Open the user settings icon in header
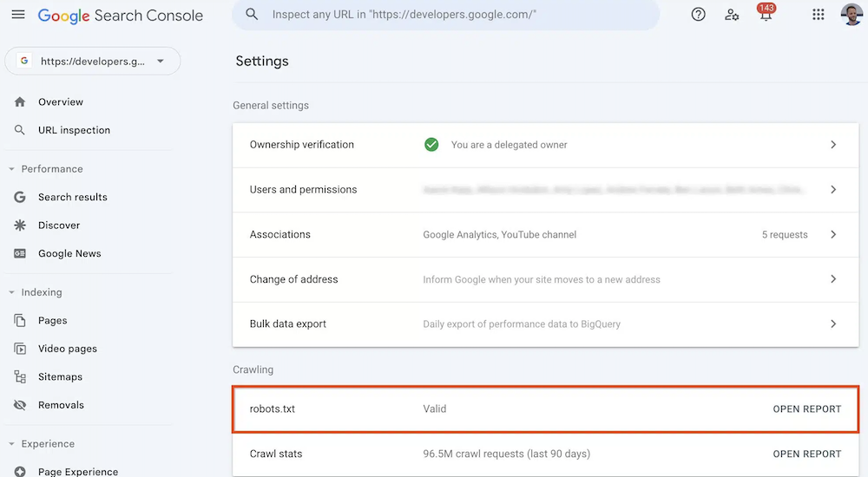This screenshot has height=477, width=868. pyautogui.click(x=732, y=15)
